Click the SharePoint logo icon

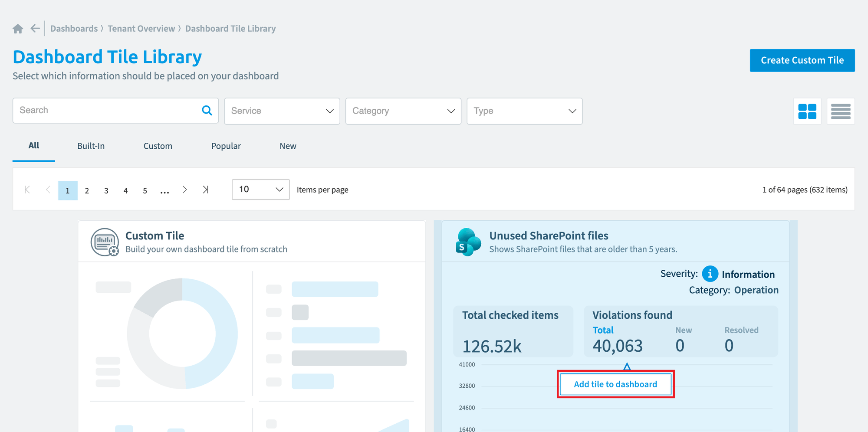point(468,242)
